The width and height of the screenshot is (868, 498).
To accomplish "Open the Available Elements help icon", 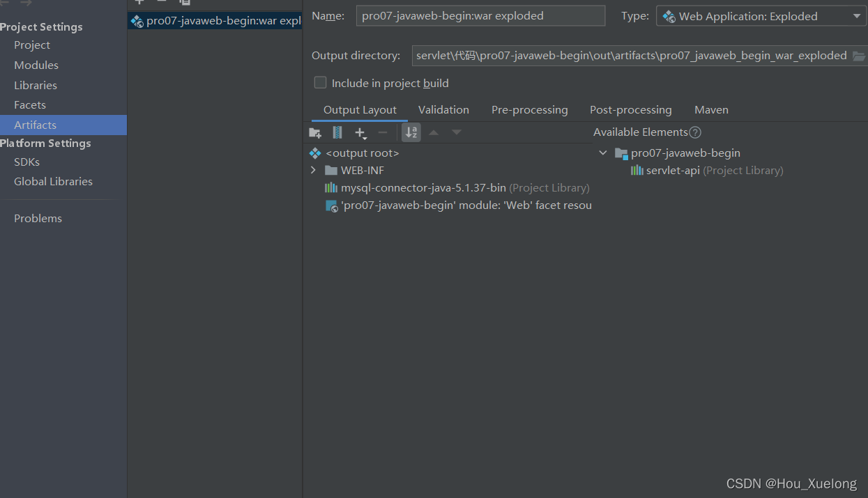I will point(696,132).
